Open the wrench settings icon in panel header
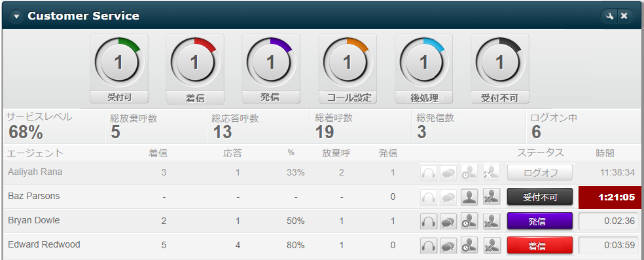 610,16
